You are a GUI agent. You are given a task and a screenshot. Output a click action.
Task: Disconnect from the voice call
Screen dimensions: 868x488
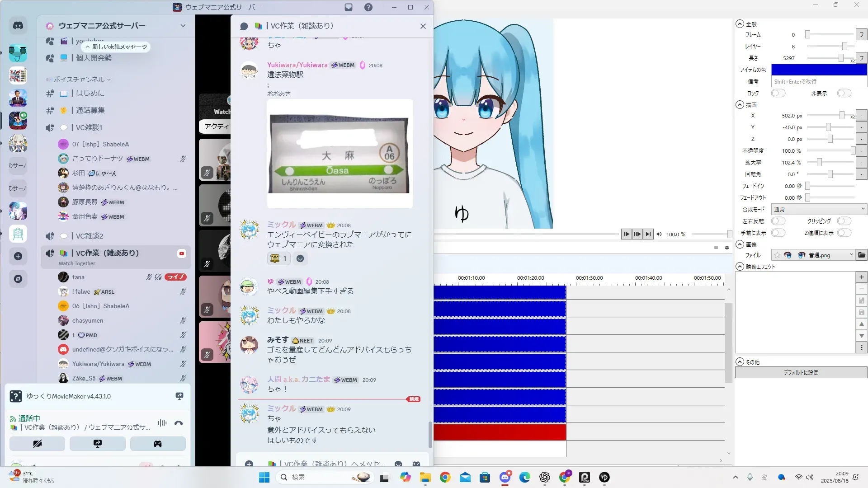[x=179, y=423]
